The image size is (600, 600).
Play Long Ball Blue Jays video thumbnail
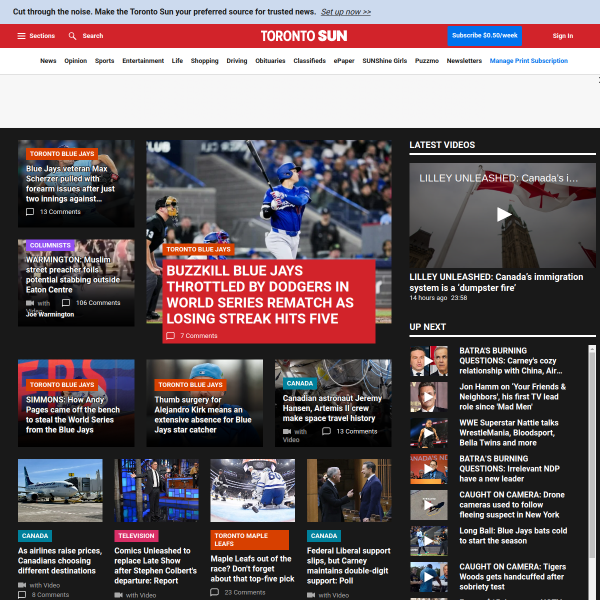click(429, 541)
